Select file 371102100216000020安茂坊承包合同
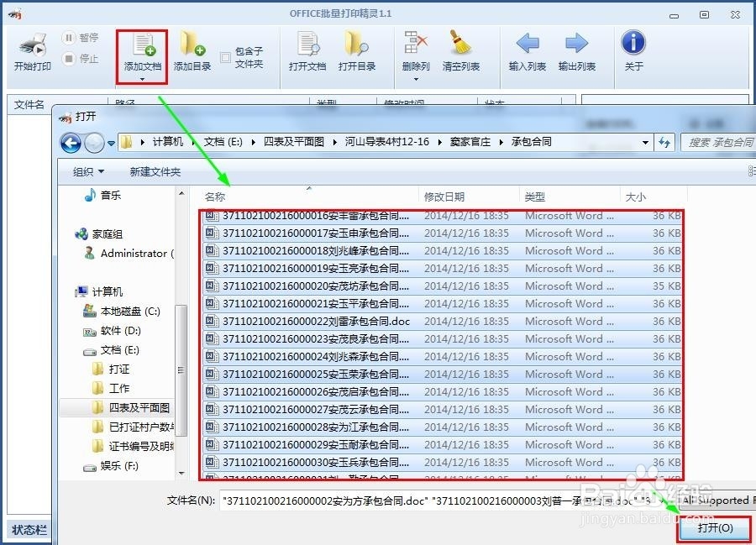 click(x=442, y=286)
